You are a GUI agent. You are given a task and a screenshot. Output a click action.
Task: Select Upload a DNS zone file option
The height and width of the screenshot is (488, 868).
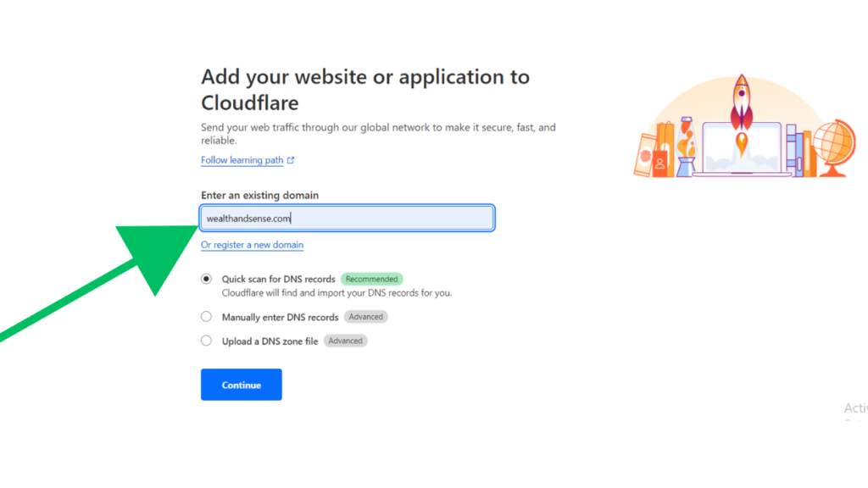(x=207, y=341)
